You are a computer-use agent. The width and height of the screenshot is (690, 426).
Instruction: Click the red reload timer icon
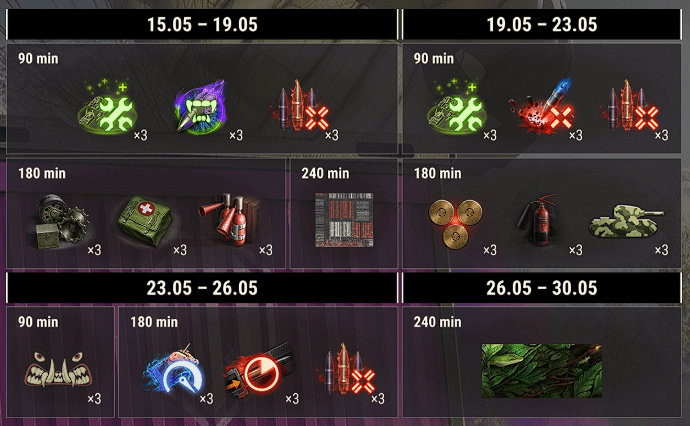tap(258, 370)
